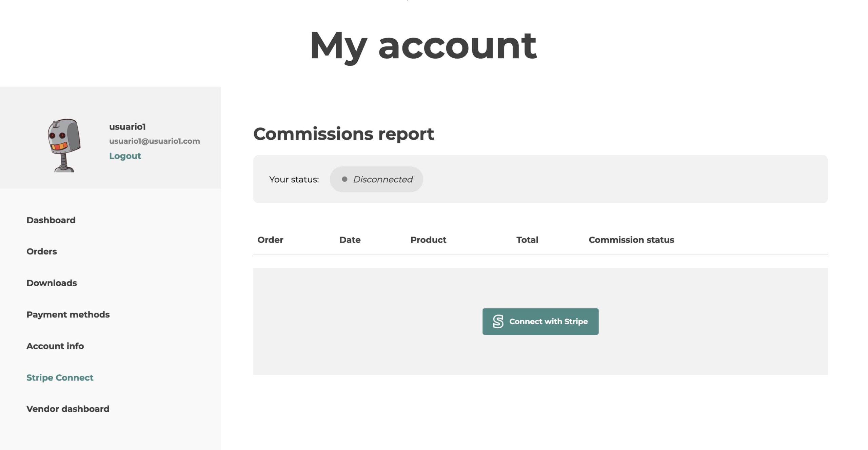Screen dimensions: 868x450
Task: Select the Stripe Connect menu item
Action: tap(60, 377)
